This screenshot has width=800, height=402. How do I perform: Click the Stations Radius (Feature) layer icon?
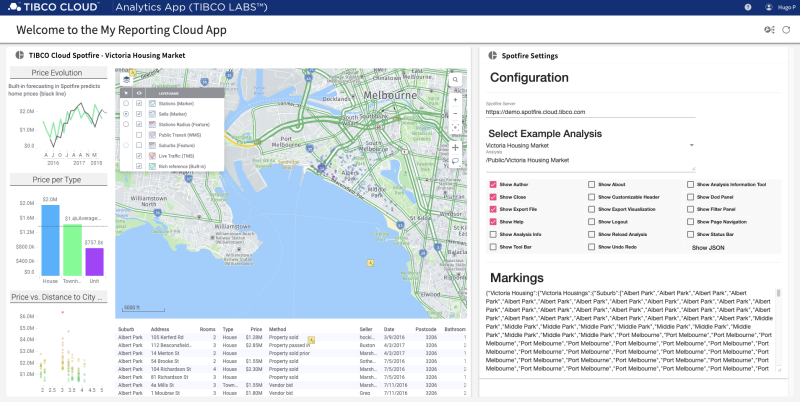[152, 124]
